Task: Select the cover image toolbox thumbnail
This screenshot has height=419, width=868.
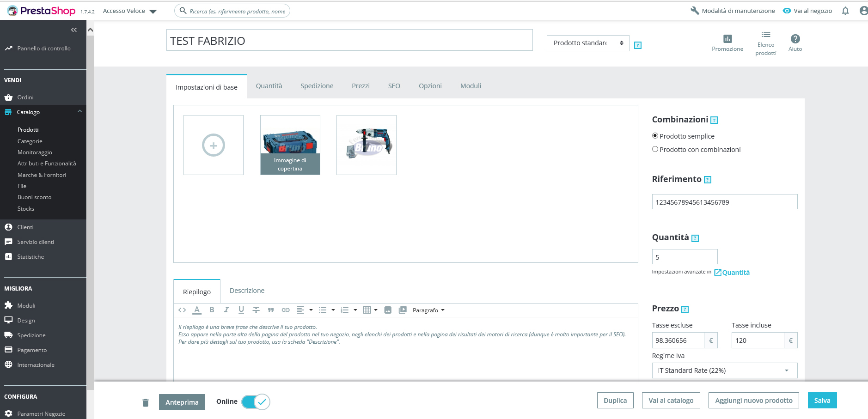Action: [x=290, y=145]
